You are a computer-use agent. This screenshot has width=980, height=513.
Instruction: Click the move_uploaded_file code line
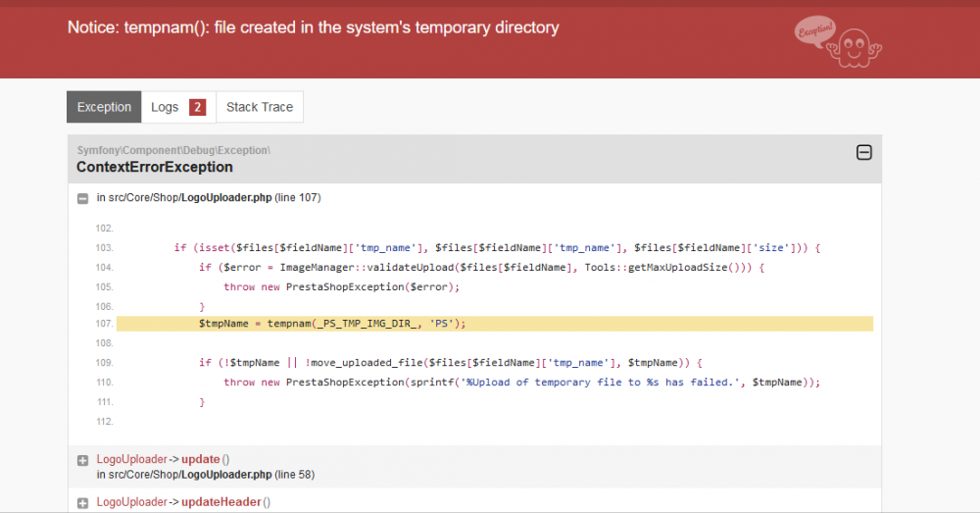[x=451, y=363]
